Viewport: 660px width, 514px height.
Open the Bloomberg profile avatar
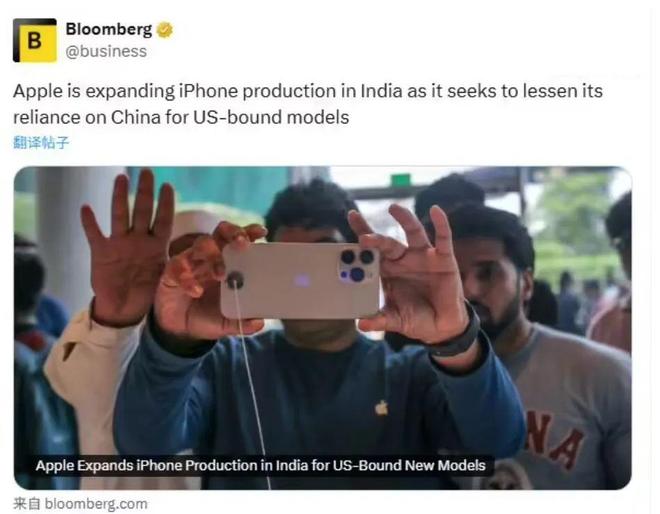pyautogui.click(x=35, y=40)
